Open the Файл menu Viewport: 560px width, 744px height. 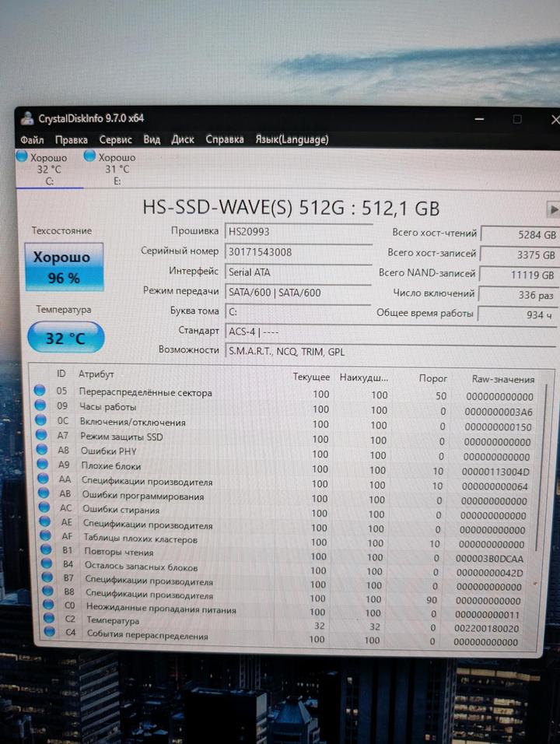point(32,140)
